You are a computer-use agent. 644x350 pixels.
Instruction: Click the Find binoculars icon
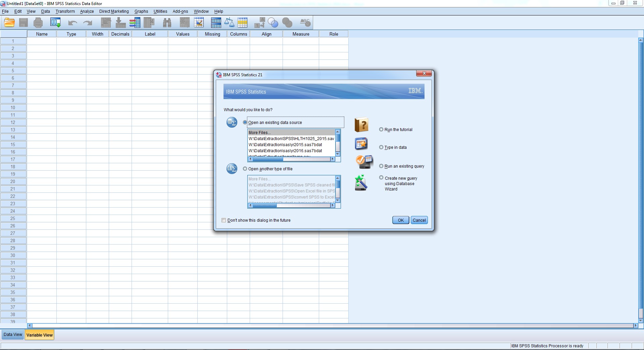[x=167, y=23]
